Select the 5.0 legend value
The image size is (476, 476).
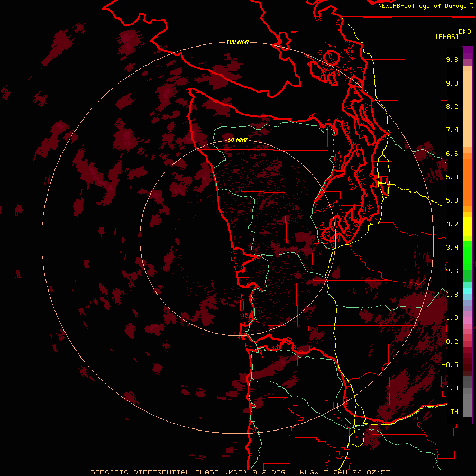[452, 200]
